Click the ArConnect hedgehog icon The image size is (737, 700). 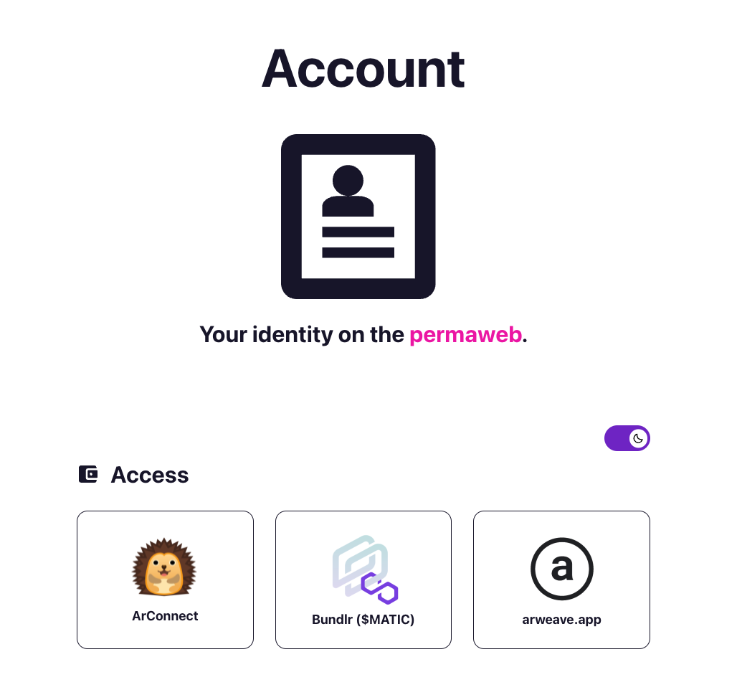click(164, 567)
